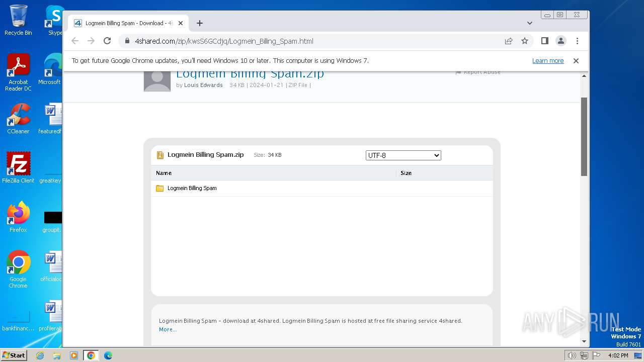Open Internet Explorer from the taskbar
The image size is (644, 362).
click(x=40, y=355)
